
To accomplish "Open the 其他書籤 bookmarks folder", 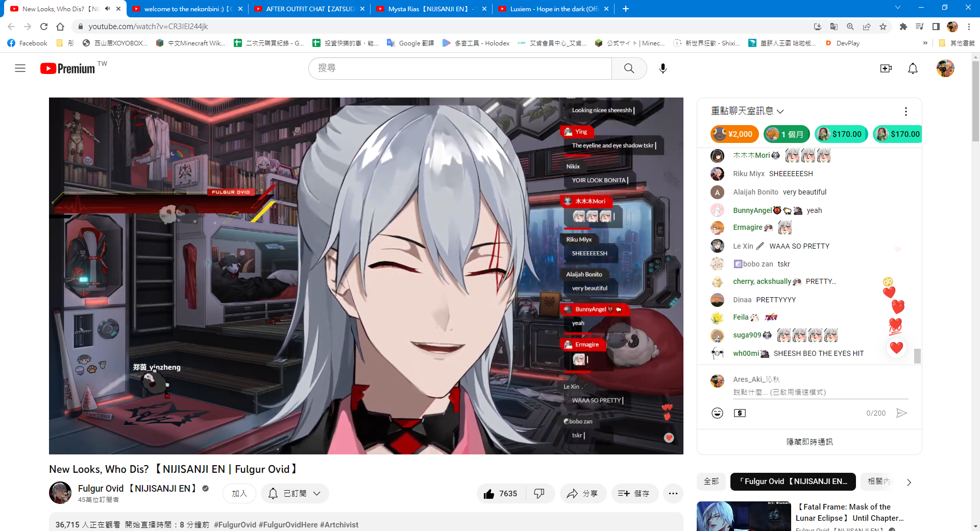I will coord(957,43).
